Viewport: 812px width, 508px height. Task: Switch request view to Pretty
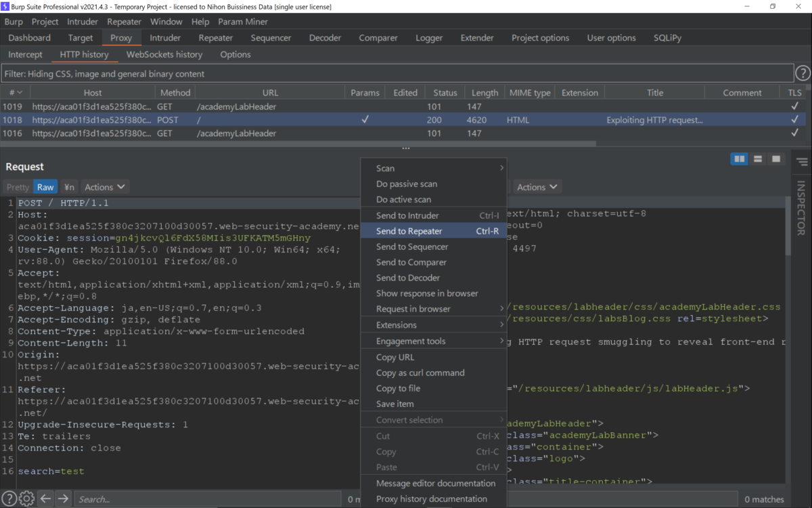click(18, 187)
